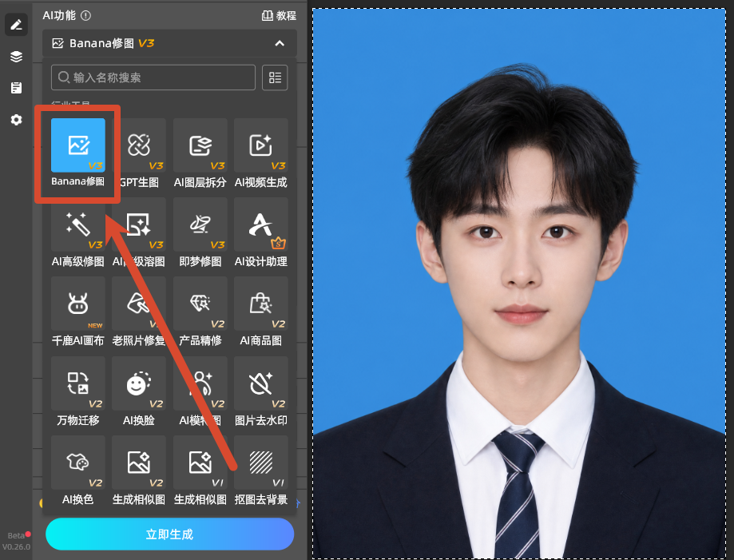734x560 pixels.
Task: Open the GPT生图 tool
Action: pos(139,145)
